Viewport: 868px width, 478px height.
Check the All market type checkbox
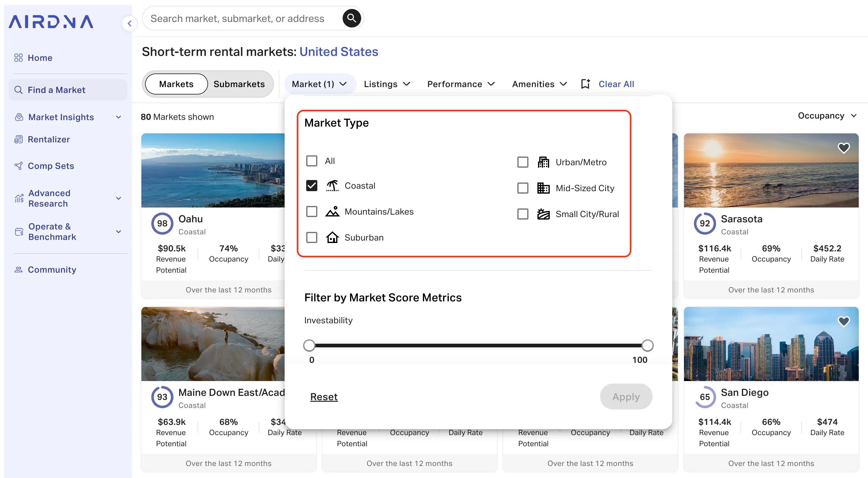pyautogui.click(x=312, y=161)
